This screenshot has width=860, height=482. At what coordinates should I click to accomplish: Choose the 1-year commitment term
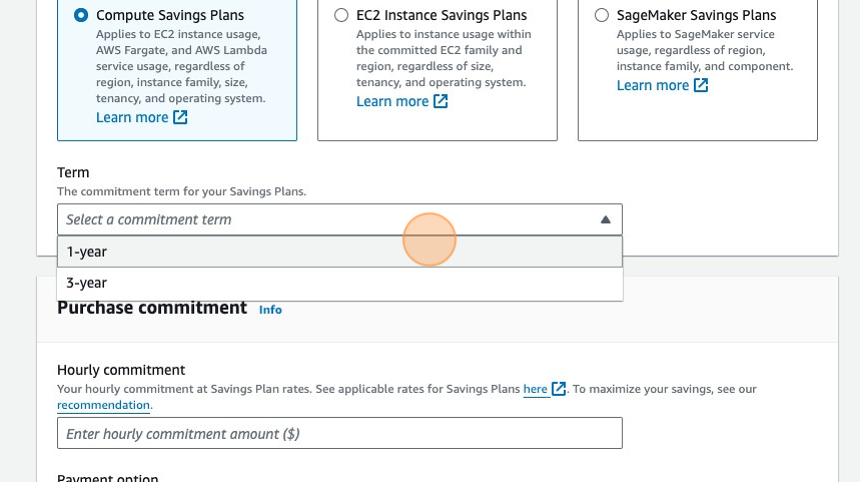(x=86, y=252)
